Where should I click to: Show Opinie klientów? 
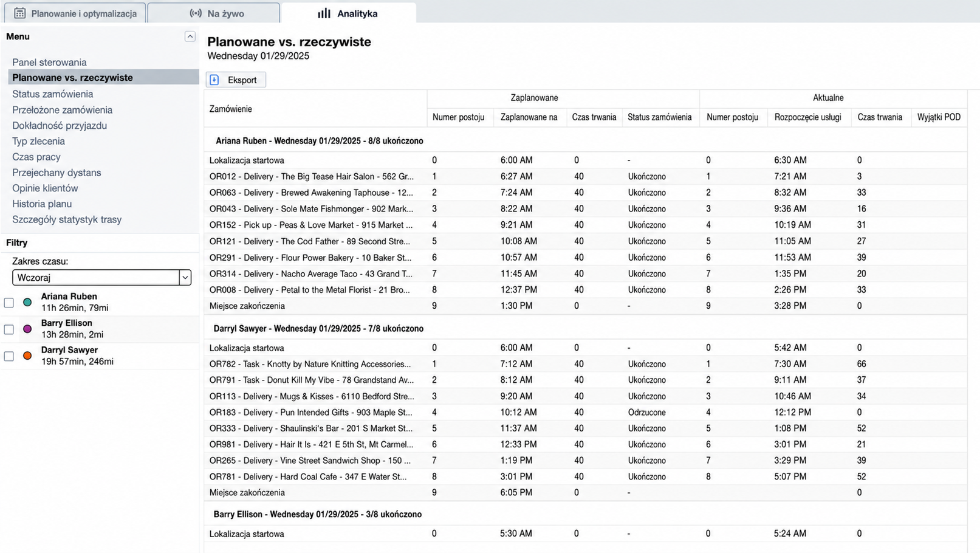click(x=45, y=188)
